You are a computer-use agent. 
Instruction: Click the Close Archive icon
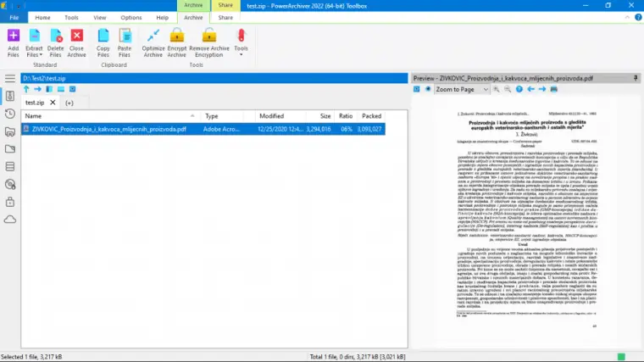[77, 36]
